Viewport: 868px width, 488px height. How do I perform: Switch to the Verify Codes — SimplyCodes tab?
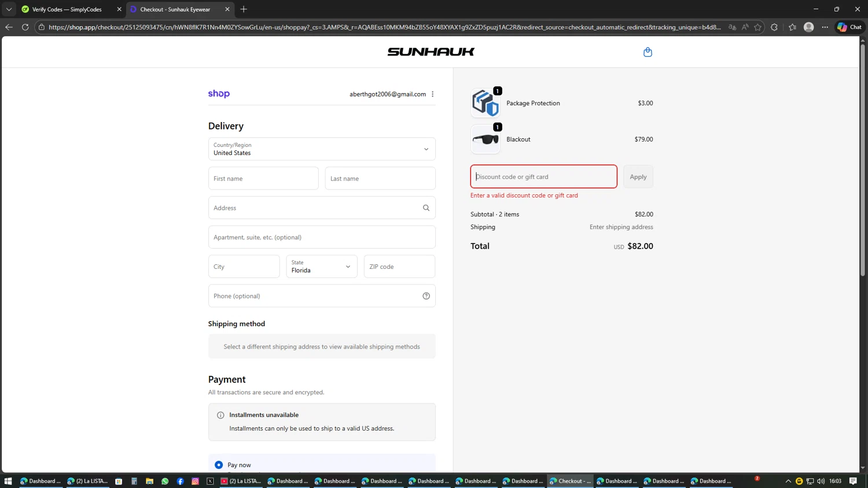click(x=67, y=9)
